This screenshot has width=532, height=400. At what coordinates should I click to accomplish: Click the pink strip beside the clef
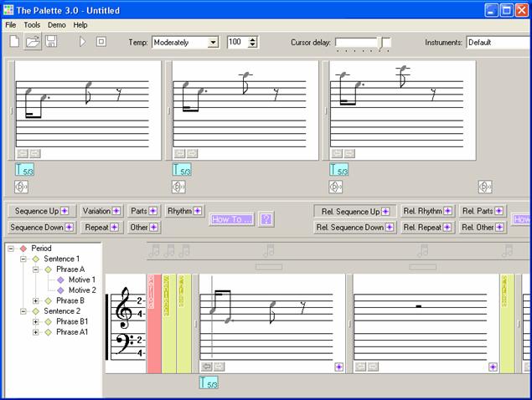tap(154, 323)
